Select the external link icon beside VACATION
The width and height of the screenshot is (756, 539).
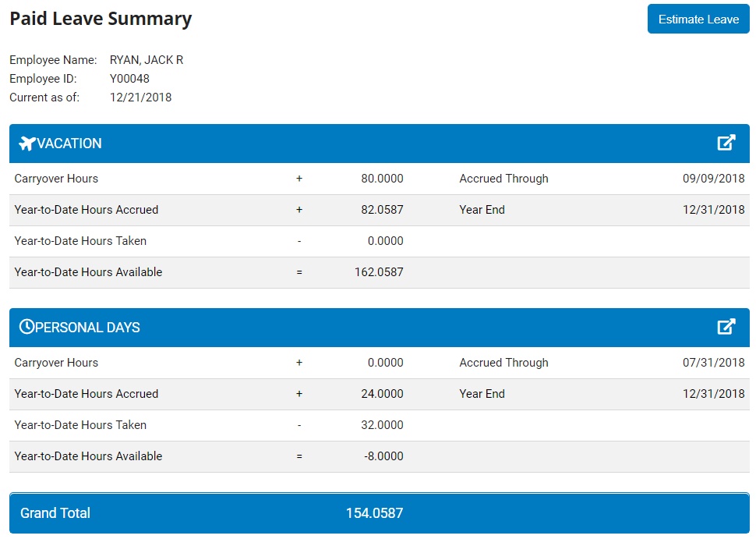coord(727,143)
